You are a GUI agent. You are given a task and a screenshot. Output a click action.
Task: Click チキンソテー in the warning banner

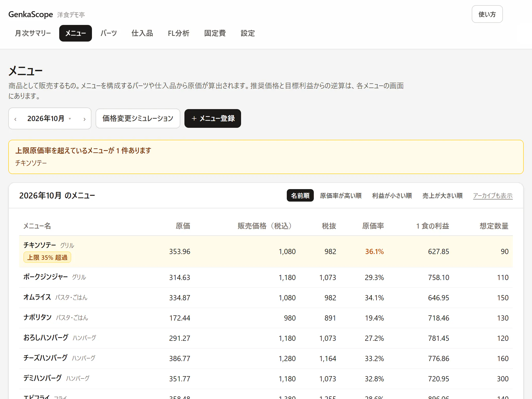(31, 163)
